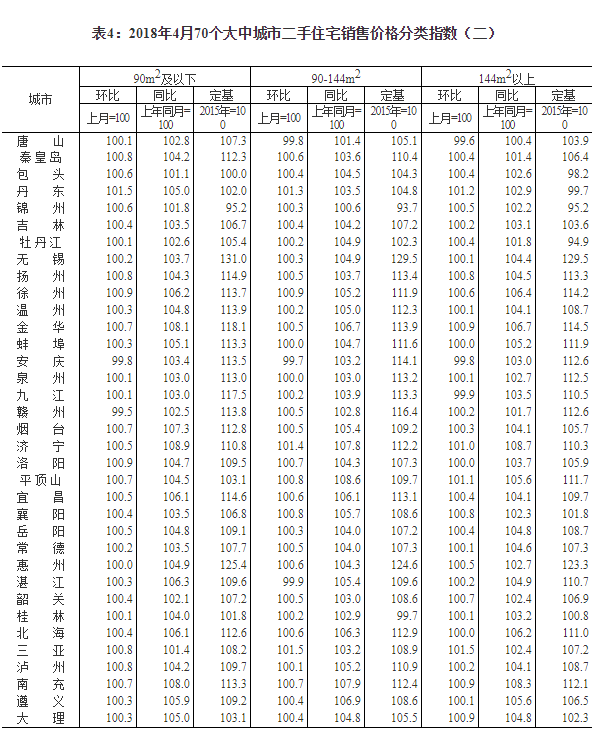
Task: Select value 123.3 in 惠州 row
Action: point(575,565)
